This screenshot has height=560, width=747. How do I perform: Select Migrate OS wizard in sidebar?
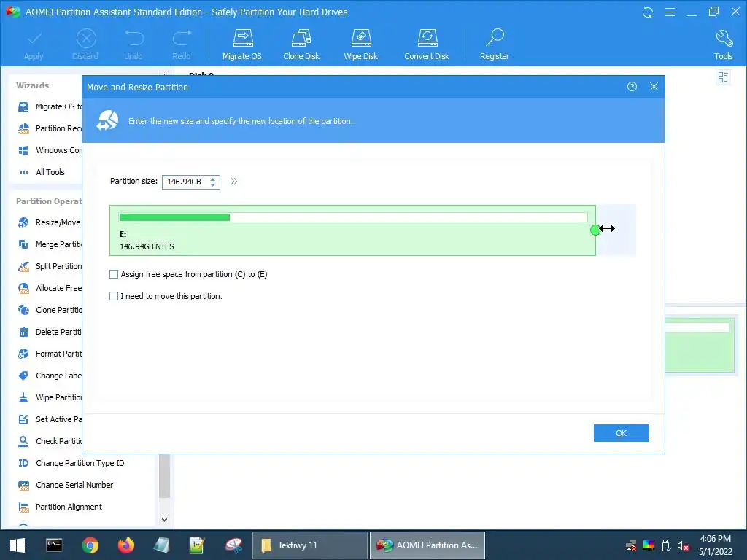click(50, 106)
